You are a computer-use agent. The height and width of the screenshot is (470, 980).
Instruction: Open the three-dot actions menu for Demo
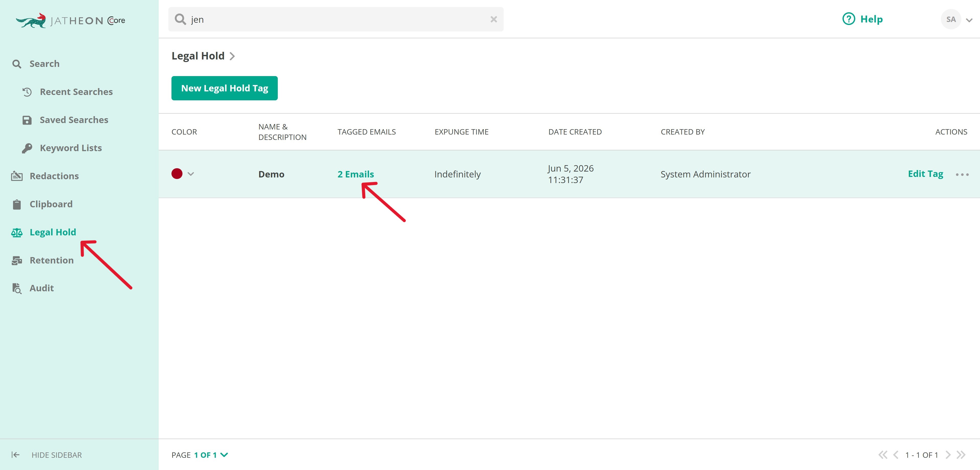click(962, 174)
